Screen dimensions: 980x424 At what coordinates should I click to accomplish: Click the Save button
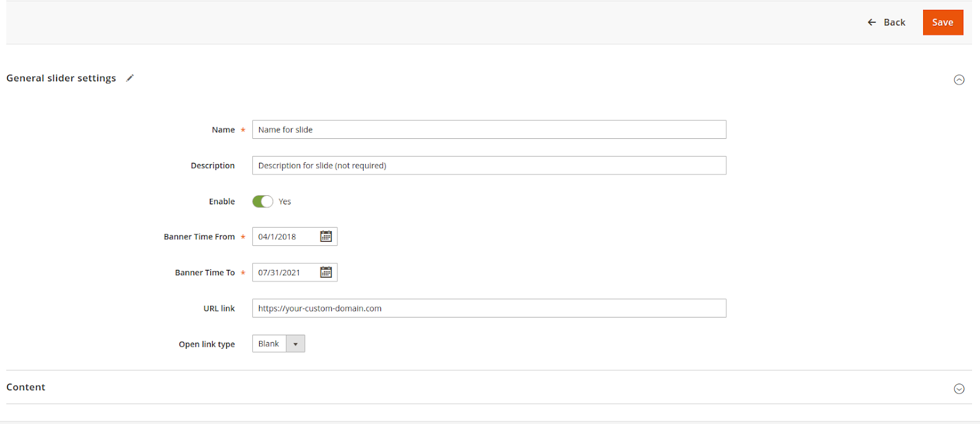pos(943,22)
